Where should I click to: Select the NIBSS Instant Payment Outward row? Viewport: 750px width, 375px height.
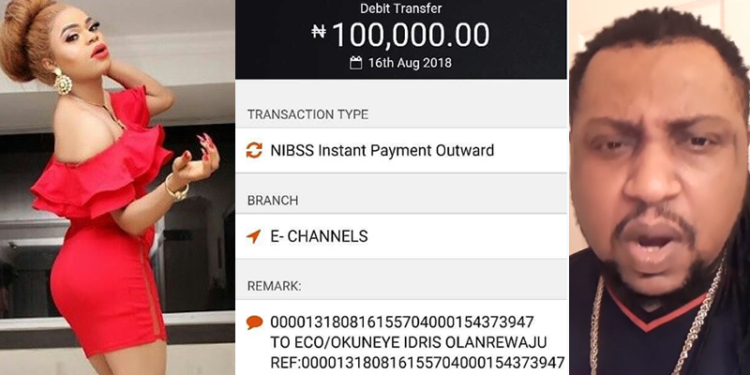[401, 150]
